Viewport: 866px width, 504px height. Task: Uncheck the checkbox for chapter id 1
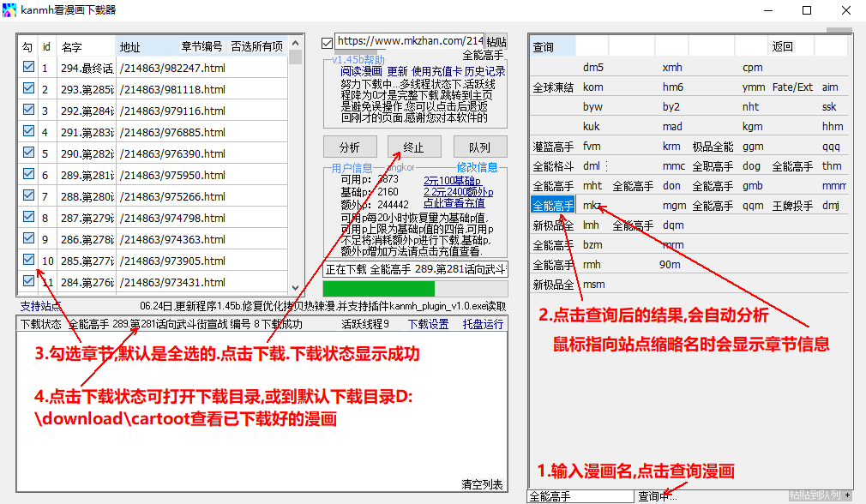28,67
